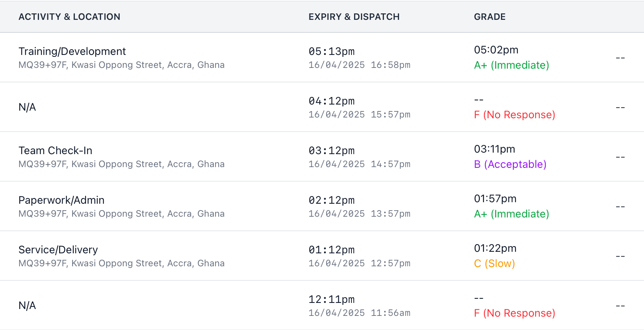
Task: Click the trailing dashes in Service/Delivery row
Action: pos(620,256)
